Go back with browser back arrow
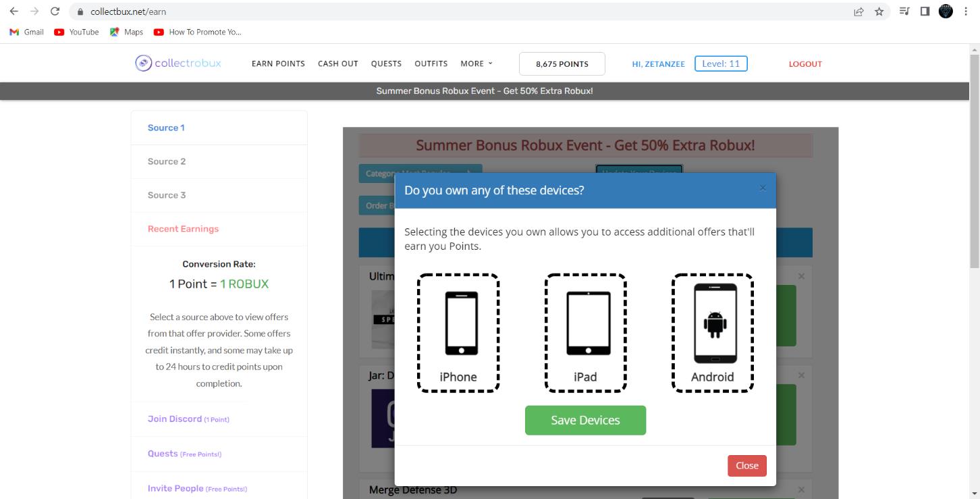This screenshot has width=980, height=499. pyautogui.click(x=13, y=11)
